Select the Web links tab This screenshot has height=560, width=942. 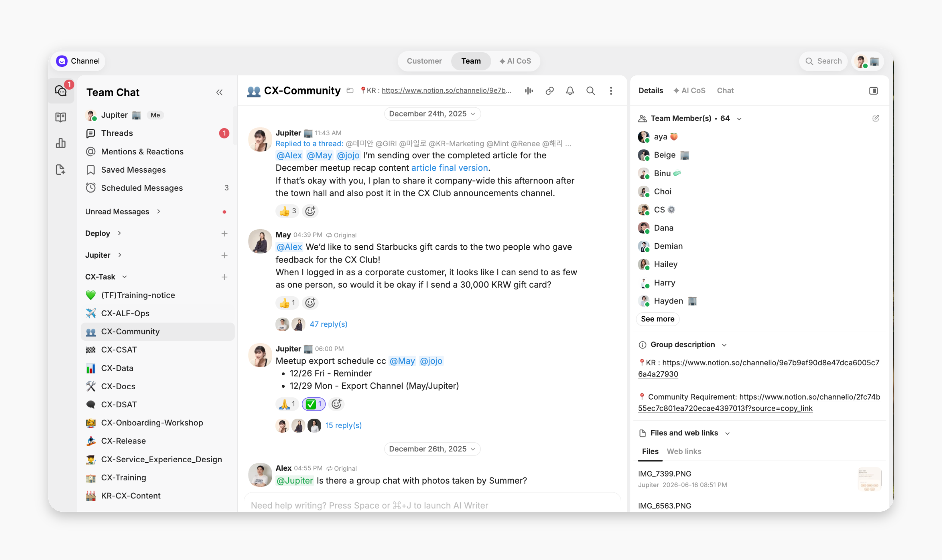tap(684, 451)
